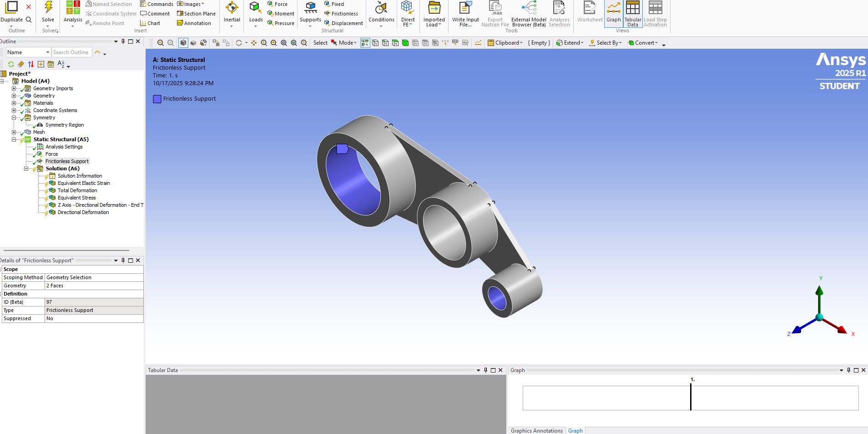Viewport: 868px width, 434px height.
Task: Click the Rotate tool icon
Action: (239, 43)
